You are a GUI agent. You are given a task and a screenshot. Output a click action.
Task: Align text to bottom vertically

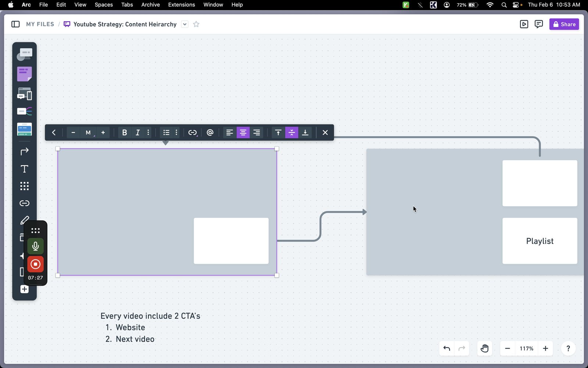305,132
